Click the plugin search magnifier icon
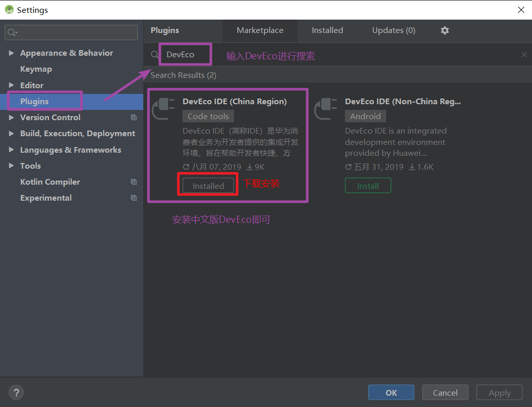 point(154,55)
